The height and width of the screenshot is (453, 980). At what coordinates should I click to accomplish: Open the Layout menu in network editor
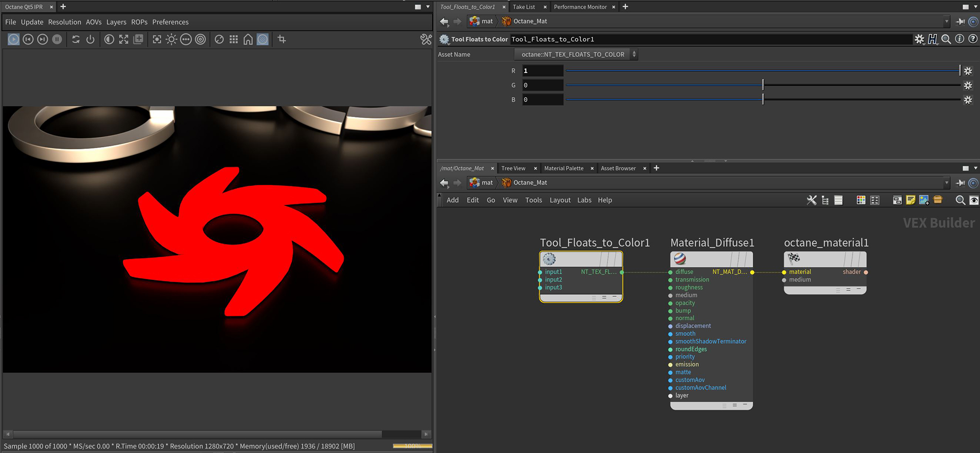point(560,200)
